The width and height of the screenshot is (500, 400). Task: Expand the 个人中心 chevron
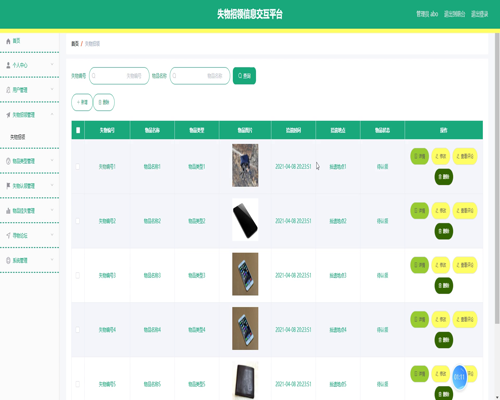click(x=52, y=64)
